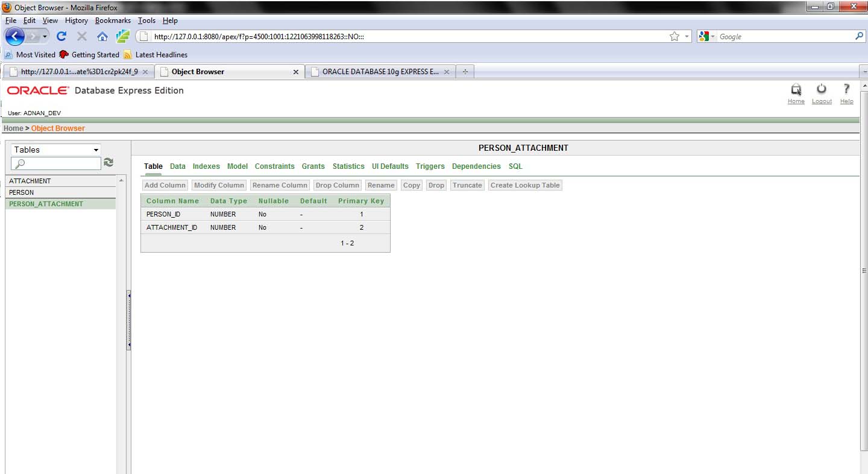The width and height of the screenshot is (868, 474).
Task: Switch to the SQL tab
Action: [515, 166]
